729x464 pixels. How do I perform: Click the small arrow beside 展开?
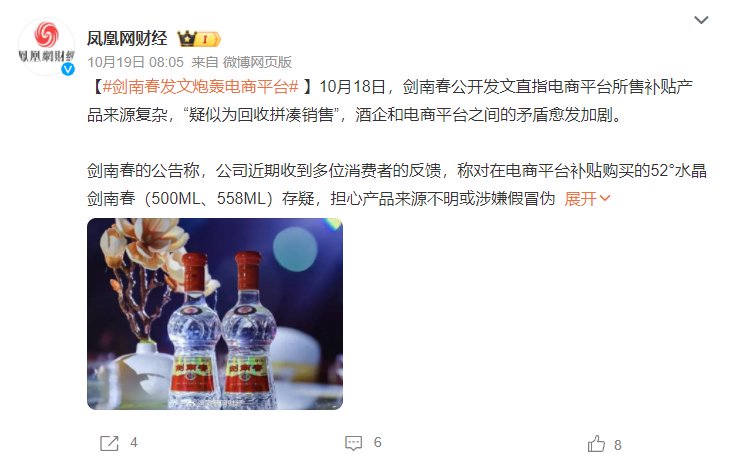click(x=604, y=199)
